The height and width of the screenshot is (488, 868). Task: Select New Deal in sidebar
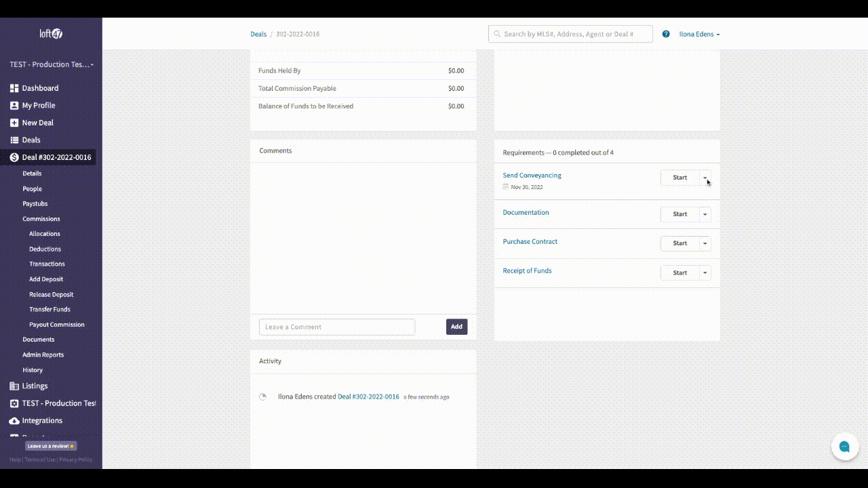coord(37,123)
